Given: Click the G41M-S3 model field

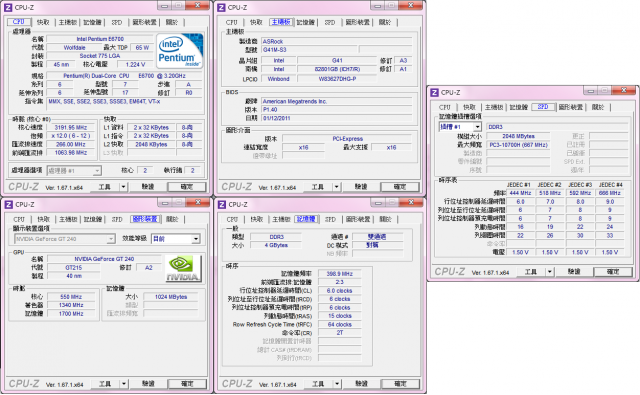Looking at the screenshot, I should [x=308, y=50].
